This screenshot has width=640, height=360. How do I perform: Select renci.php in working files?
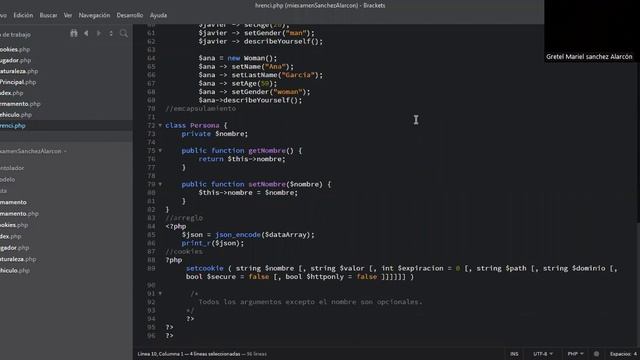point(13,126)
